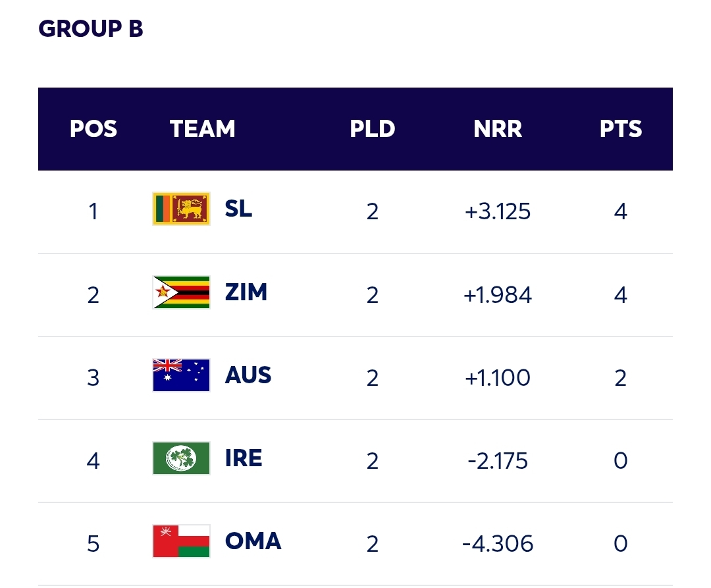Click the POS column header
Screen dimensions: 711x588
click(93, 129)
